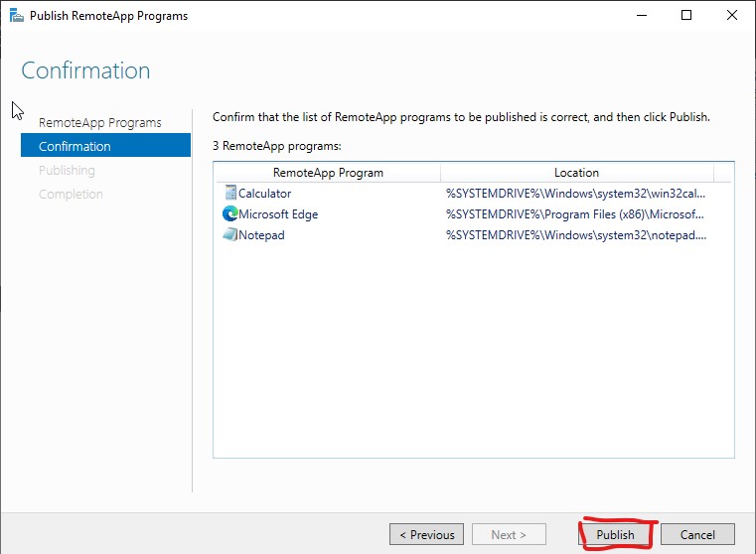This screenshot has height=554, width=756.
Task: Sort by Location column header
Action: tap(576, 173)
